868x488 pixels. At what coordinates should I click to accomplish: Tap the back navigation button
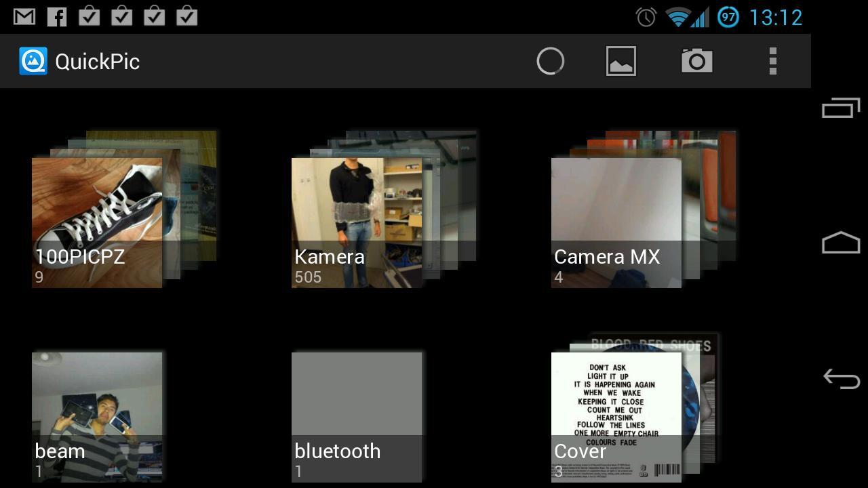click(x=841, y=378)
